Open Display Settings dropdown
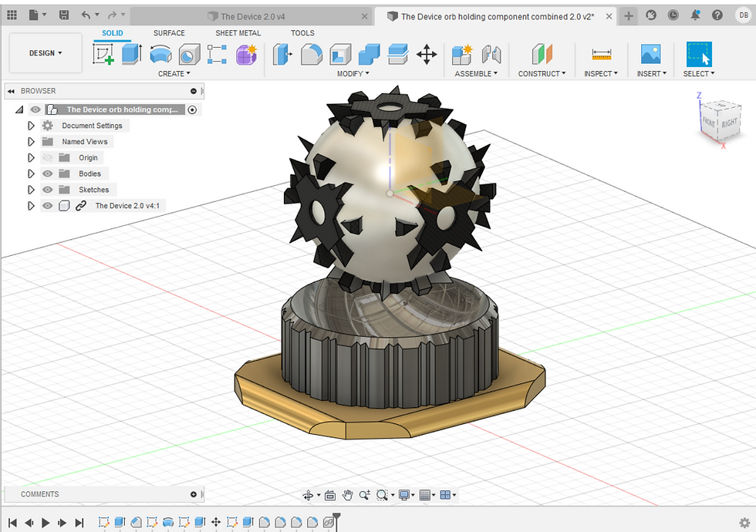The height and width of the screenshot is (532, 756). tap(407, 495)
